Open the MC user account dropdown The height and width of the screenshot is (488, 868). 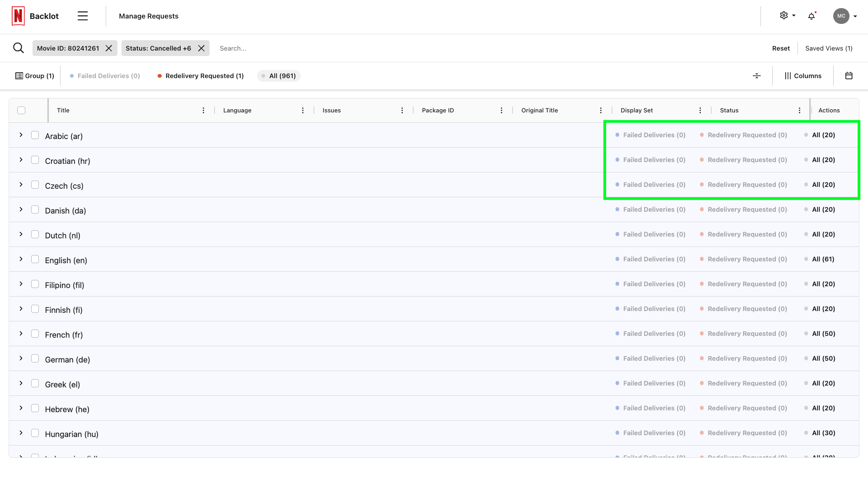click(845, 16)
